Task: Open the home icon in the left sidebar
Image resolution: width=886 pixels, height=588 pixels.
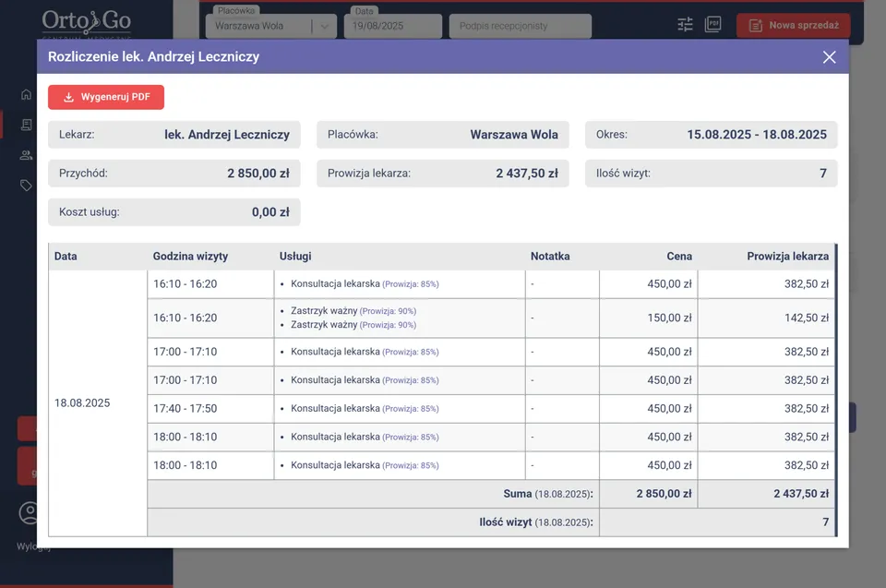Action: click(x=26, y=94)
